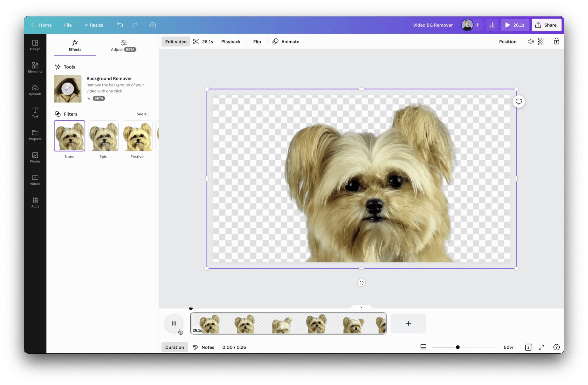The image size is (588, 385).
Task: Open the transparency settings
Action: click(x=541, y=41)
